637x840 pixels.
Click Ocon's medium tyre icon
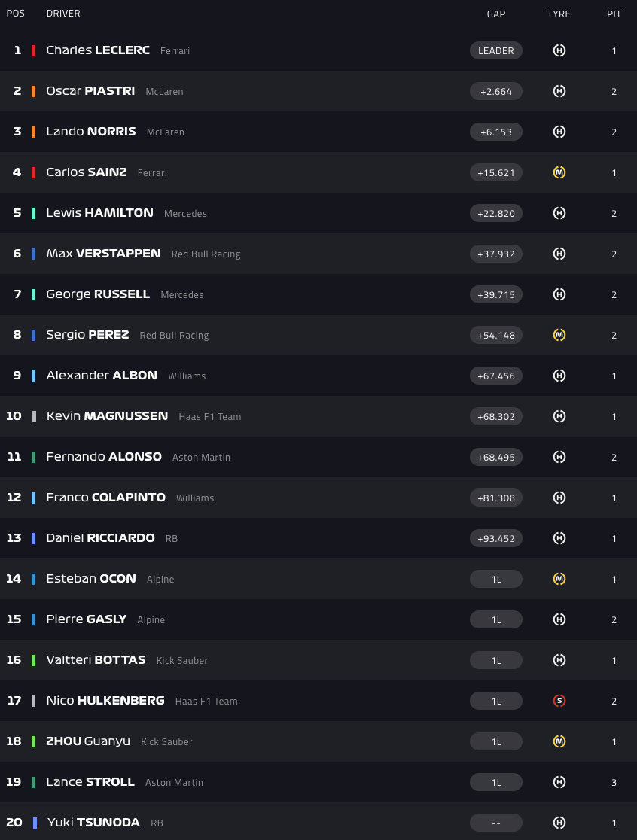pyautogui.click(x=559, y=579)
